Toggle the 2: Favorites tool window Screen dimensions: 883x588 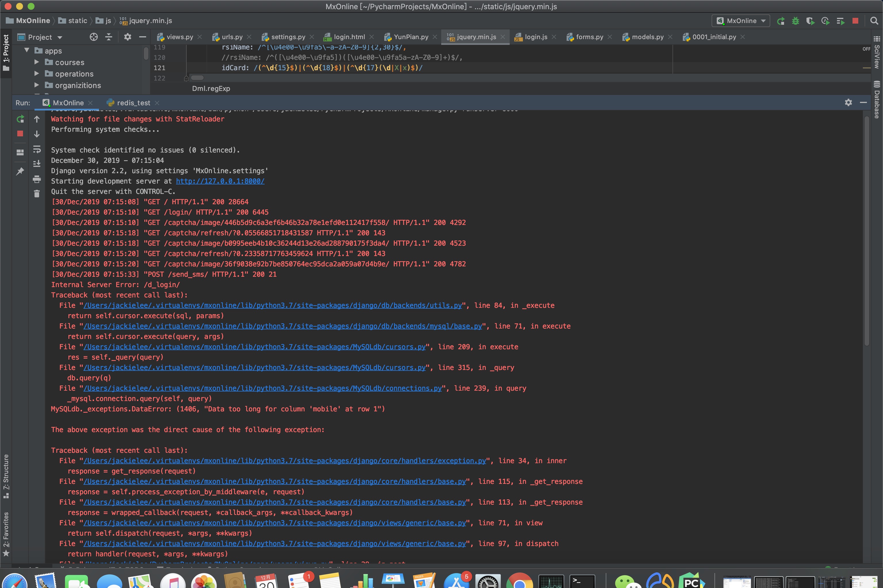pos(6,534)
